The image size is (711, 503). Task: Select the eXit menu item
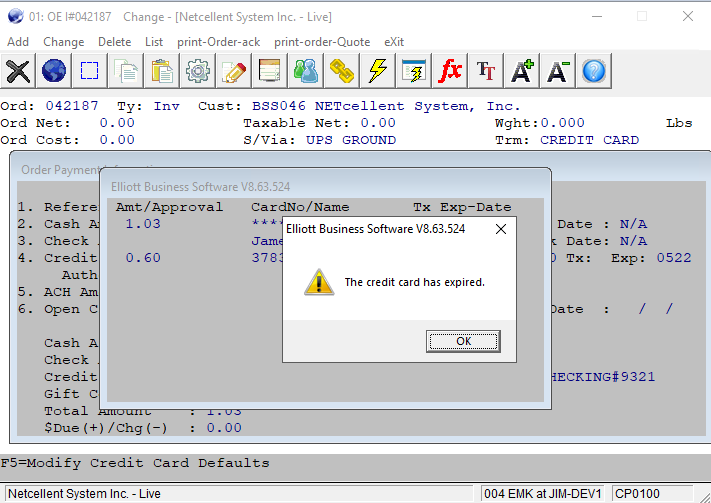[x=394, y=42]
